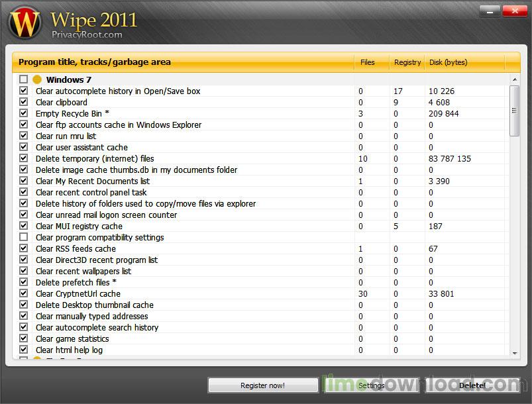
Task: Click the scrollbar down arrow
Action: tap(515, 353)
